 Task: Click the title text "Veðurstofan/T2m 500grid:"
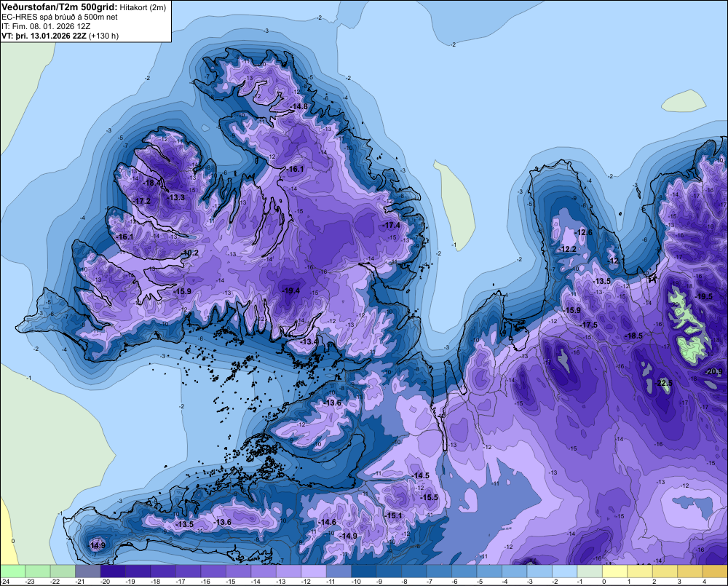(60, 7)
